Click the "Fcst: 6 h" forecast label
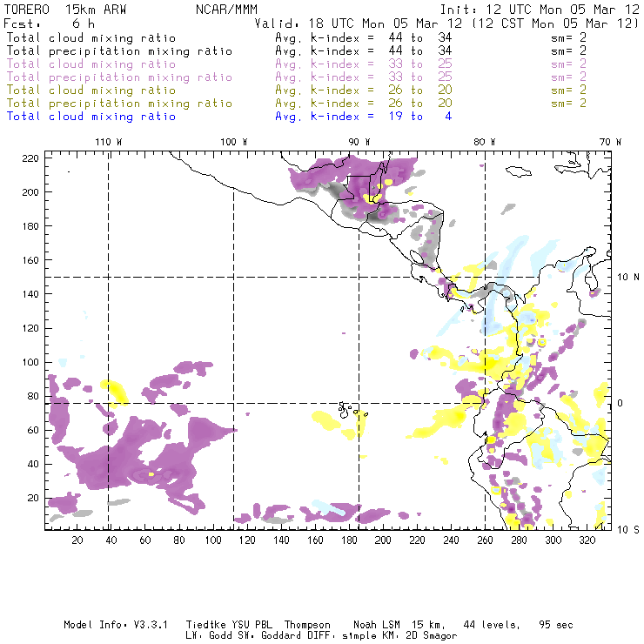 (x=50, y=23)
